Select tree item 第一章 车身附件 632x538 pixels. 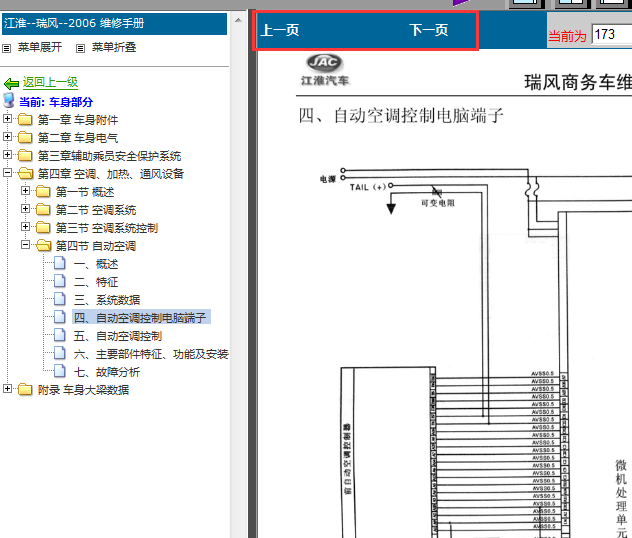click(78, 120)
